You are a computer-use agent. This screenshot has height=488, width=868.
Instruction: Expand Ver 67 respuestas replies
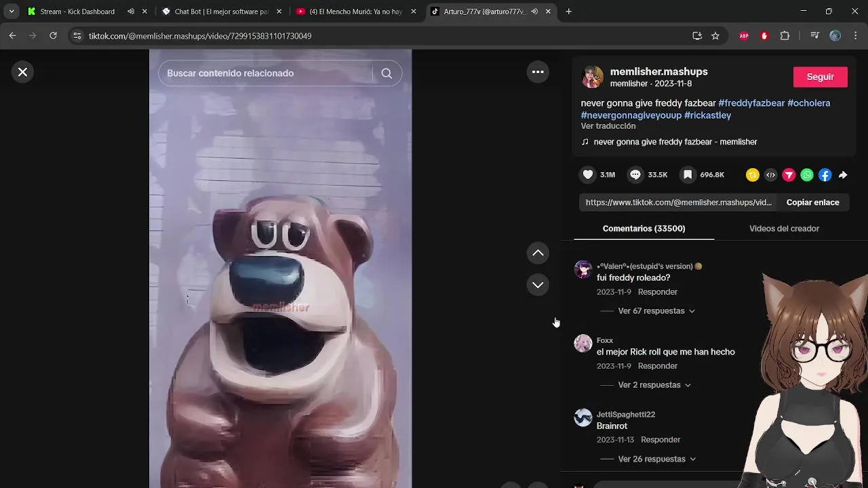[x=656, y=310]
